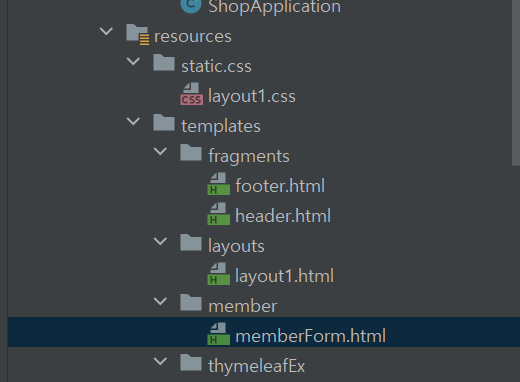This screenshot has width=520, height=382.
Task: Open footer.html file
Action: pos(280,186)
